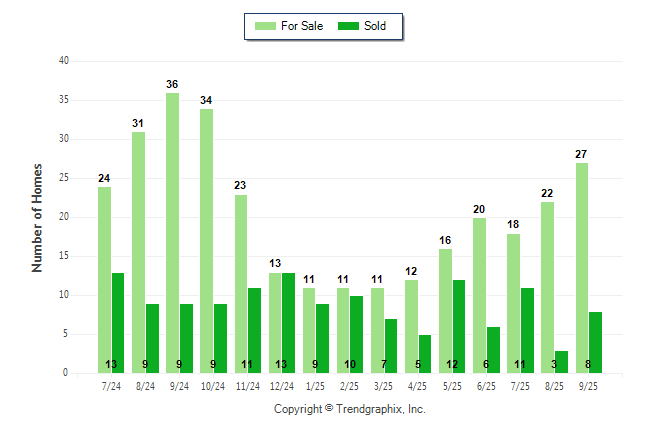Click the 8/24 For Sale bar

point(138,252)
